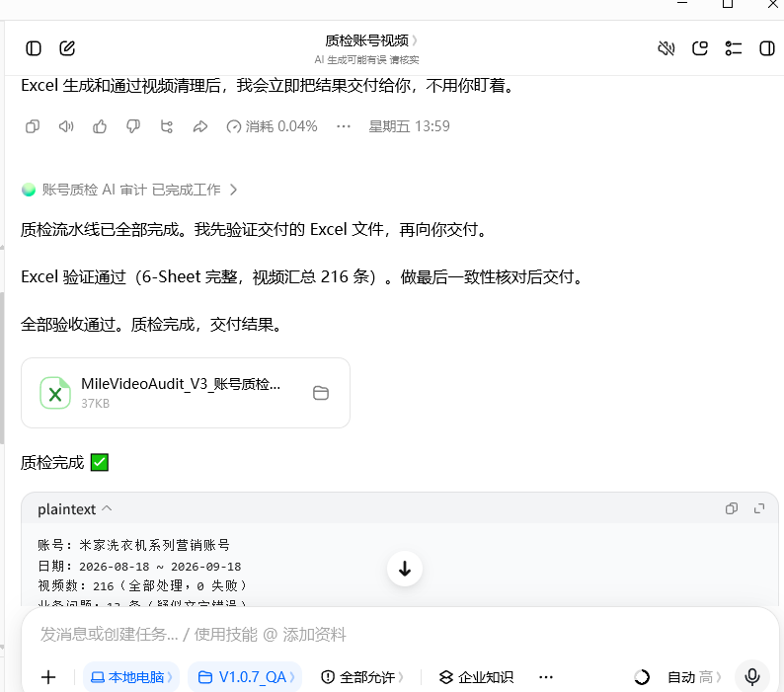This screenshot has height=692, width=784.
Task: Open file location with the folder icon
Action: point(321,393)
